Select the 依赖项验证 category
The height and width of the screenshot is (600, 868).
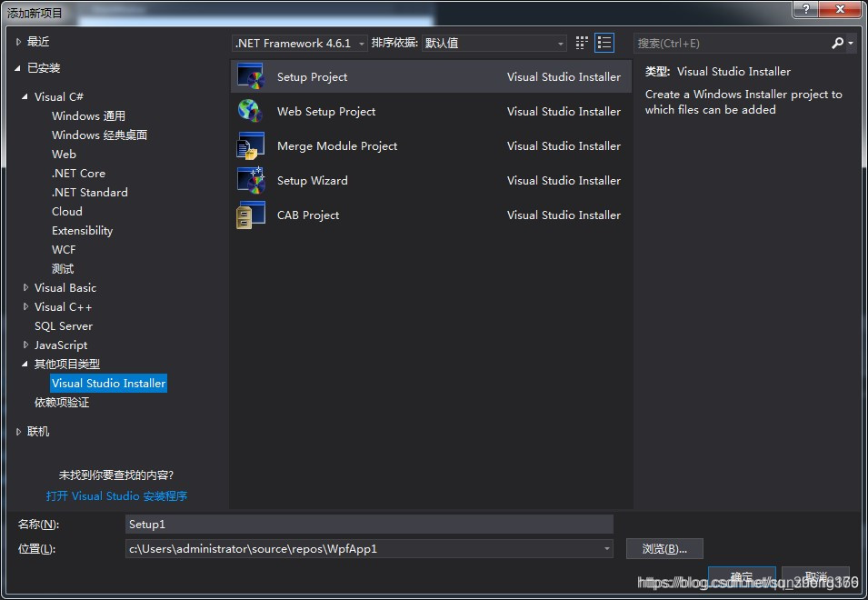pos(62,403)
